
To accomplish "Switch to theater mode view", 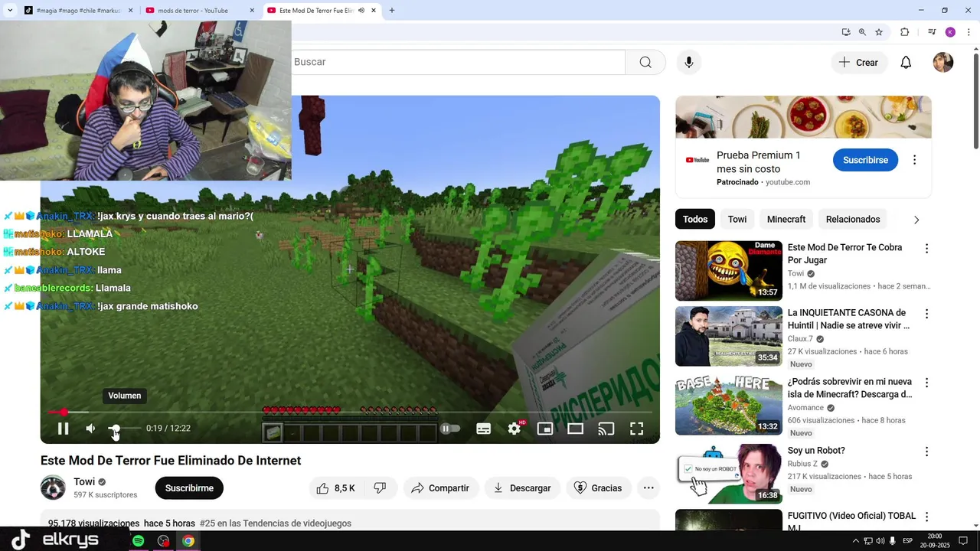I will click(x=576, y=429).
